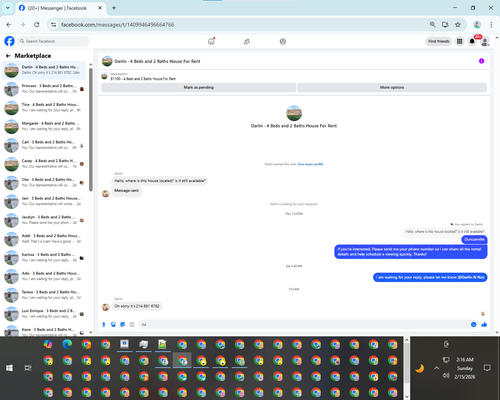This screenshot has width=500, height=400.
Task: Open Tina 4 Beds chat thread
Action: (x=44, y=107)
